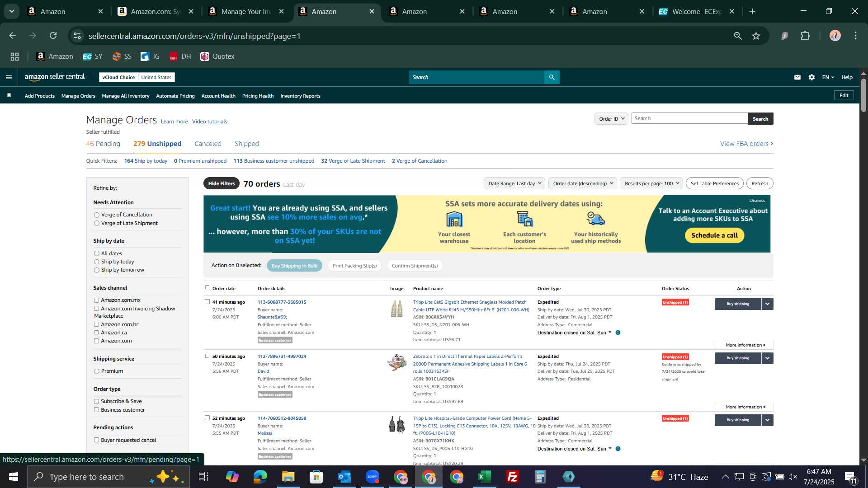Bookmark this page with the star icon
The height and width of the screenshot is (488, 868).
(756, 36)
